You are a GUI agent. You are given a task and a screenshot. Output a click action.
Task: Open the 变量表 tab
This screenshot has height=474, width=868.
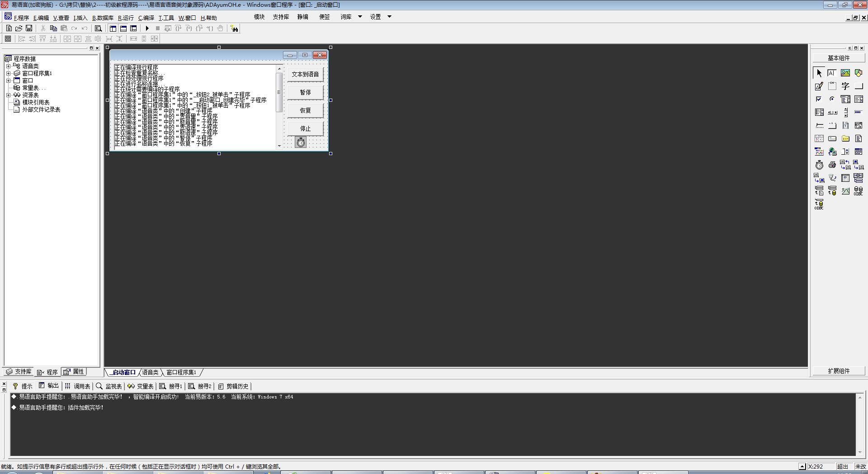tap(141, 386)
